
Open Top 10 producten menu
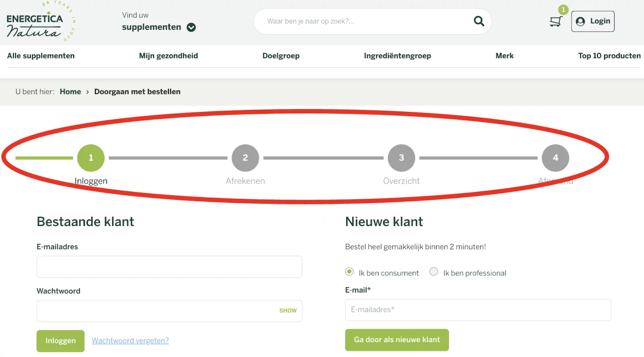609,56
